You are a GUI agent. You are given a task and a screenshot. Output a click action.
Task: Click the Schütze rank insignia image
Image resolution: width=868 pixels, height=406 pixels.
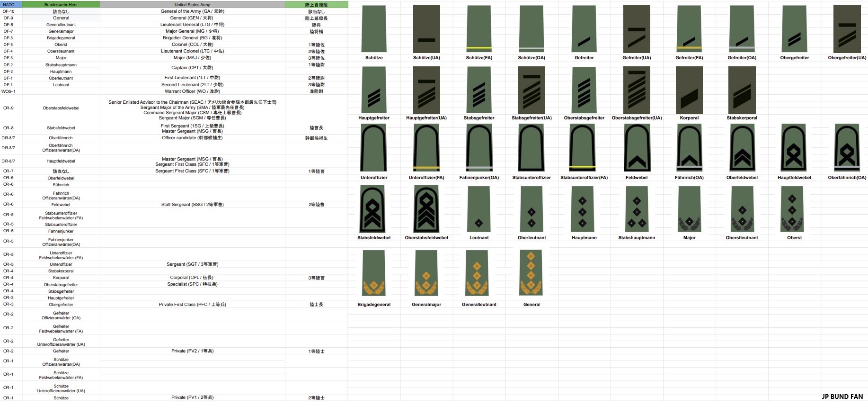click(374, 29)
